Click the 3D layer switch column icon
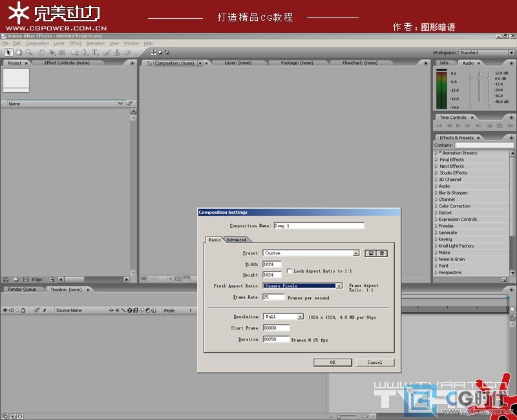 coord(154,310)
